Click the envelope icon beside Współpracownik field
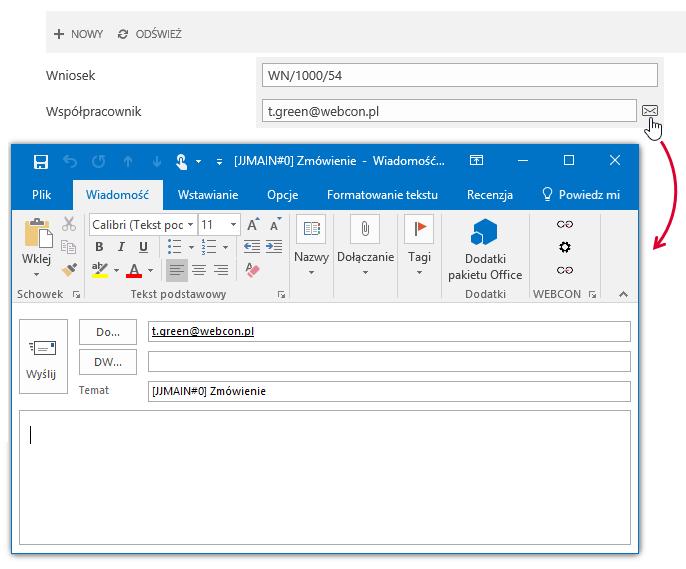686x569 pixels. [649, 111]
